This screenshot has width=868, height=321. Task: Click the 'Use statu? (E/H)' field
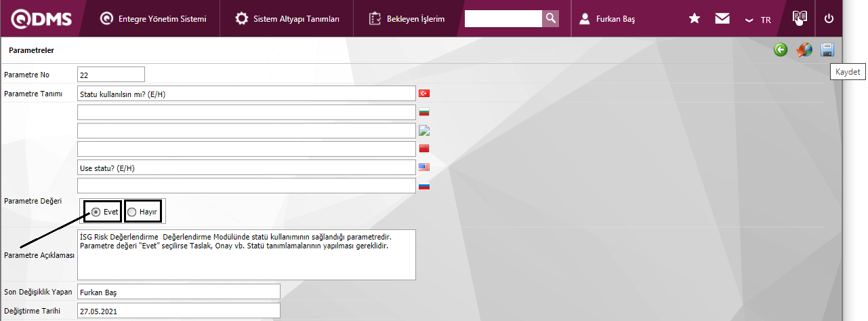click(246, 167)
